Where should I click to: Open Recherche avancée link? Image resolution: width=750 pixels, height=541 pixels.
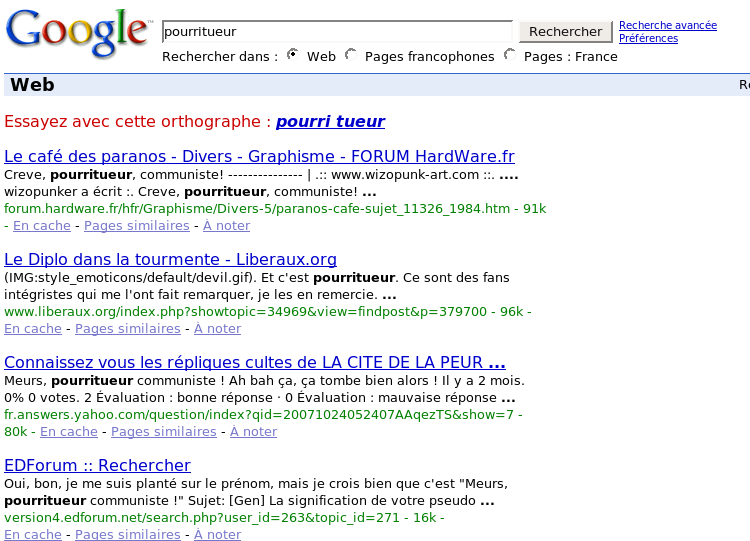click(x=667, y=25)
